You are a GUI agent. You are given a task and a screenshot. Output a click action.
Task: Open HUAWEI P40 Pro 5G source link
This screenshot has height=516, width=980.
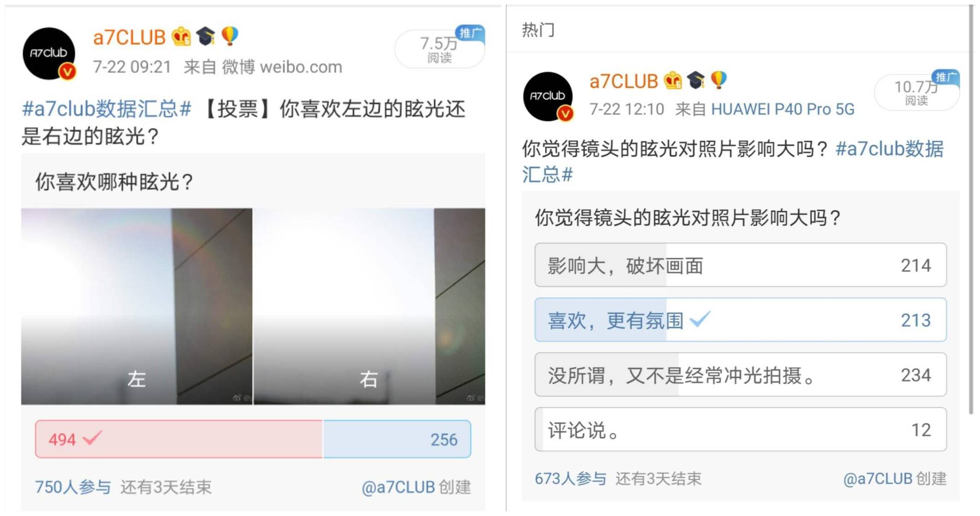tap(783, 109)
